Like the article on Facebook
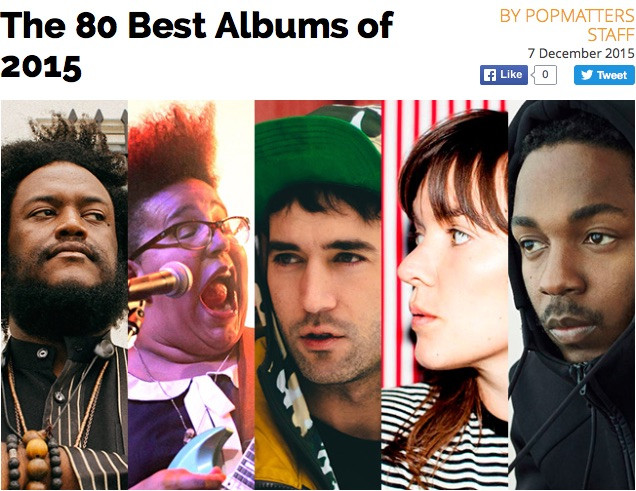The height and width of the screenshot is (491, 636). coord(504,75)
